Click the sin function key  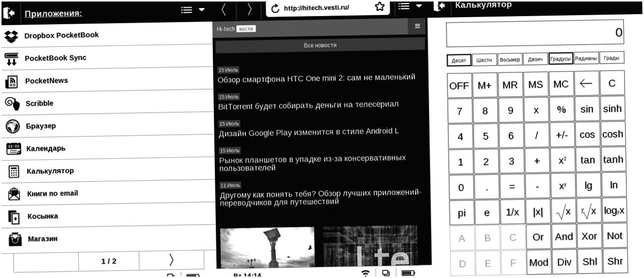point(587,109)
